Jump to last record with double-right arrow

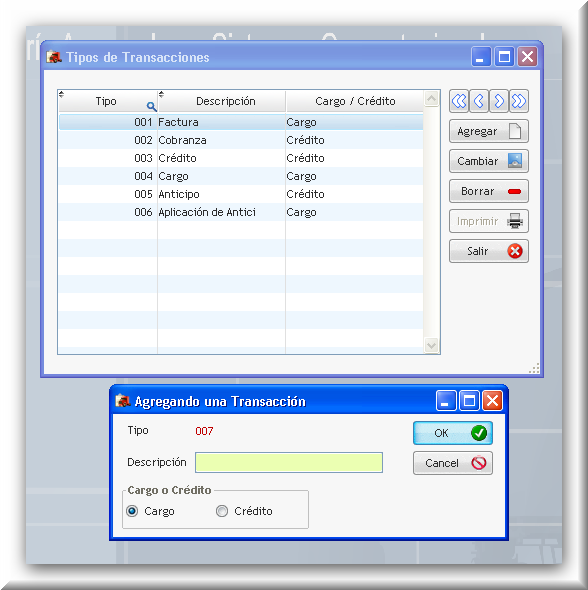point(519,101)
